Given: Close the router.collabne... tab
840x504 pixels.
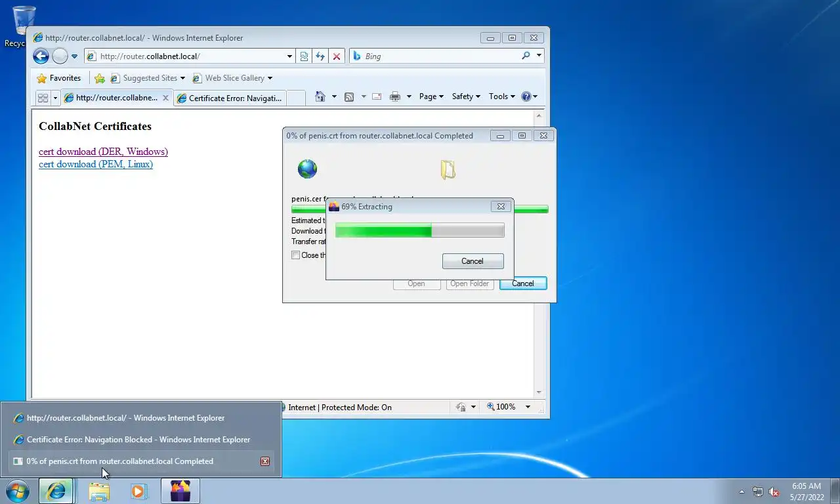Looking at the screenshot, I should (x=165, y=98).
